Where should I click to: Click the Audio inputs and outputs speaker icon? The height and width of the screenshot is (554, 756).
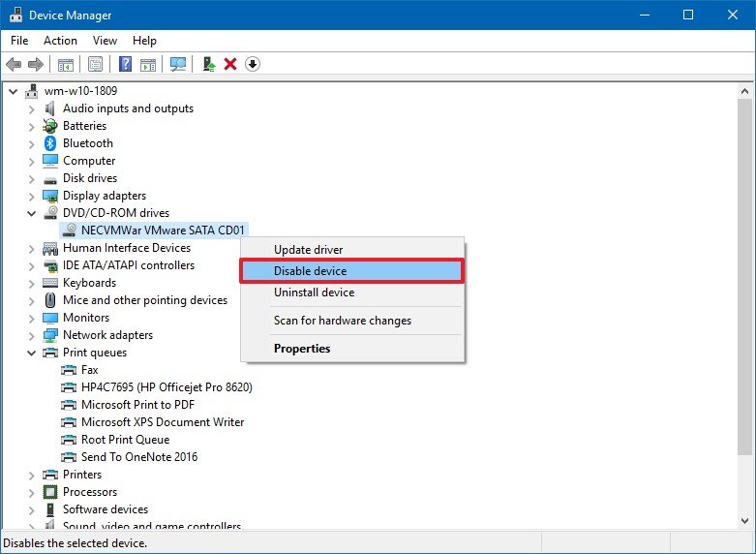(x=49, y=108)
